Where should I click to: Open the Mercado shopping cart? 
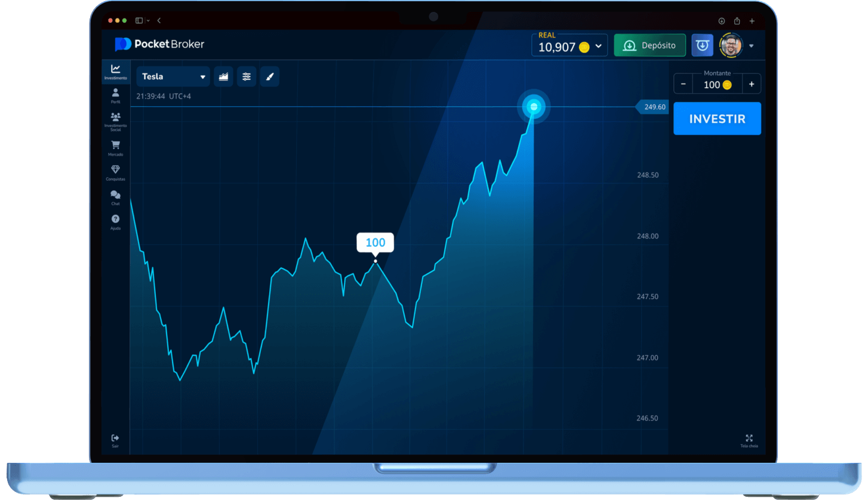point(115,147)
